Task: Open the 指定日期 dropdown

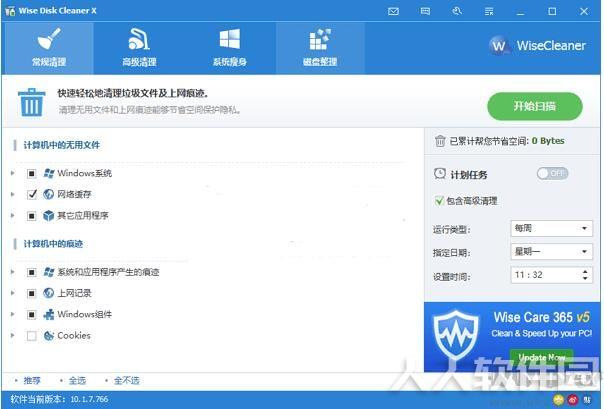Action: [552, 251]
